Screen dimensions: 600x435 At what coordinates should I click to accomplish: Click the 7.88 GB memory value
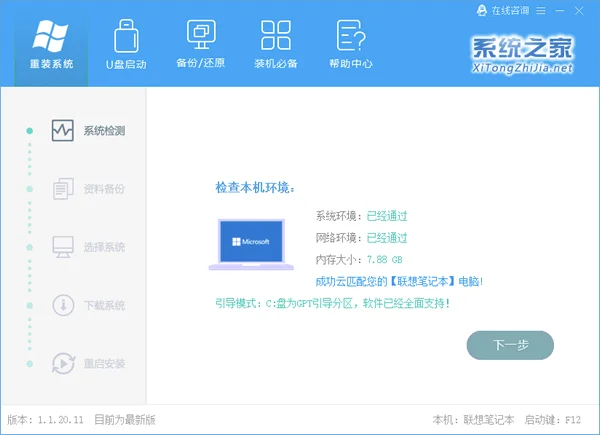[385, 260]
